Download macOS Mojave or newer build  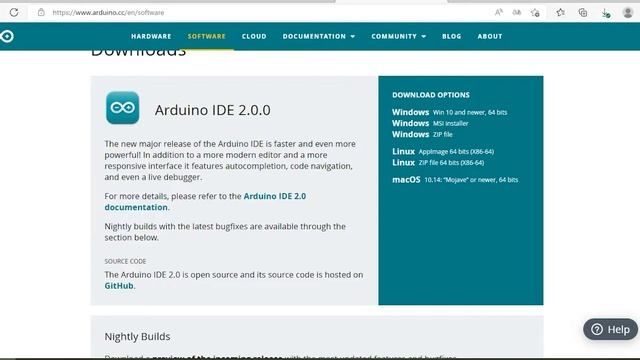click(455, 180)
